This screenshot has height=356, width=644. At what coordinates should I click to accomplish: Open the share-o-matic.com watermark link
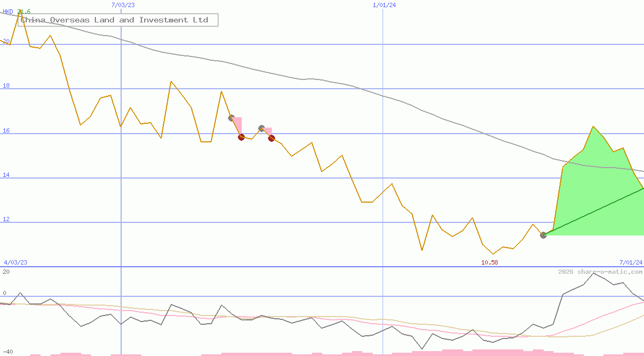pyautogui.click(x=600, y=272)
